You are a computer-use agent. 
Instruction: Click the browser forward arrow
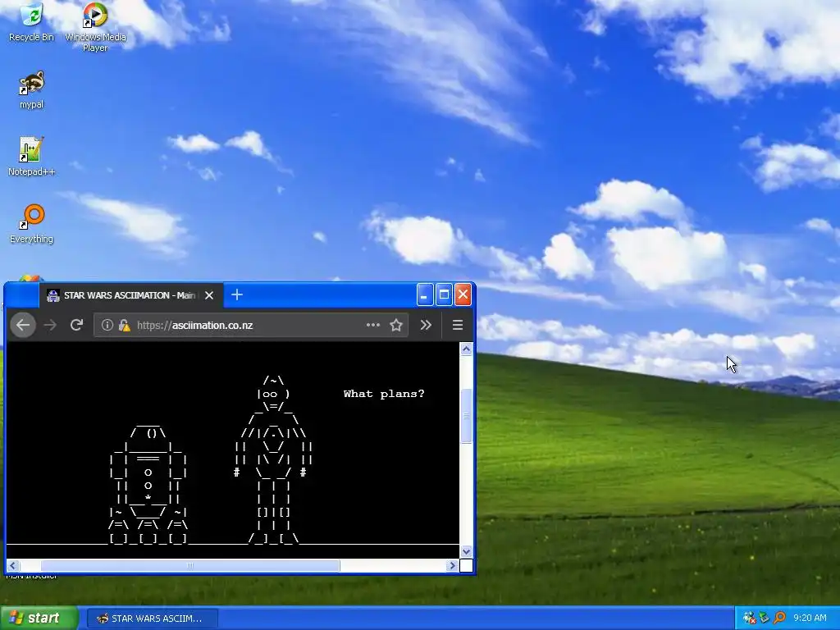tap(50, 325)
